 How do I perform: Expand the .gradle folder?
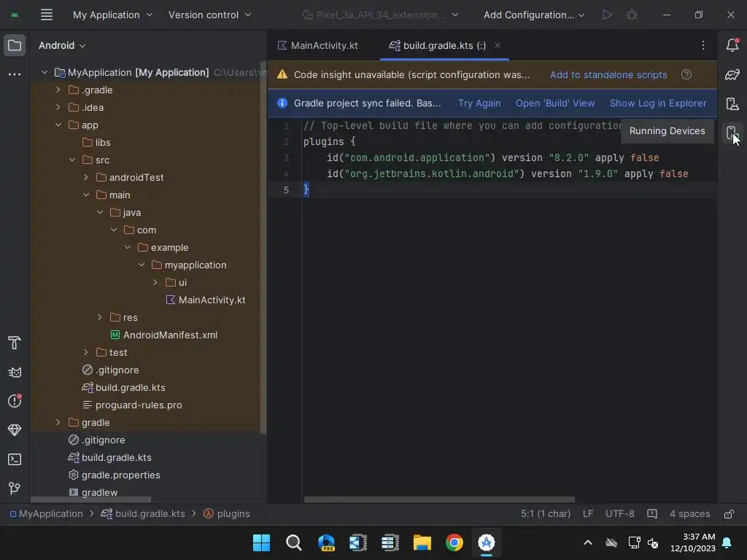[58, 90]
